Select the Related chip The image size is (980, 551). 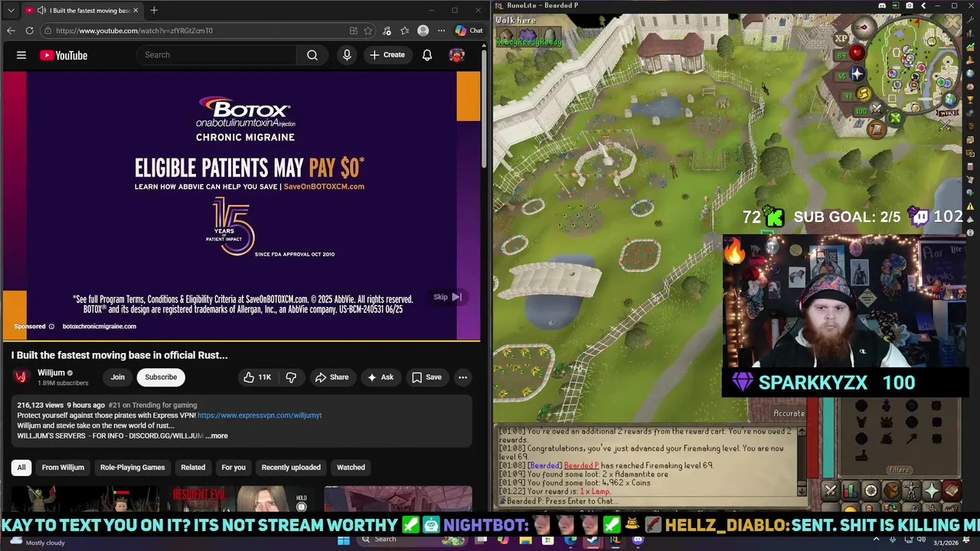(193, 468)
